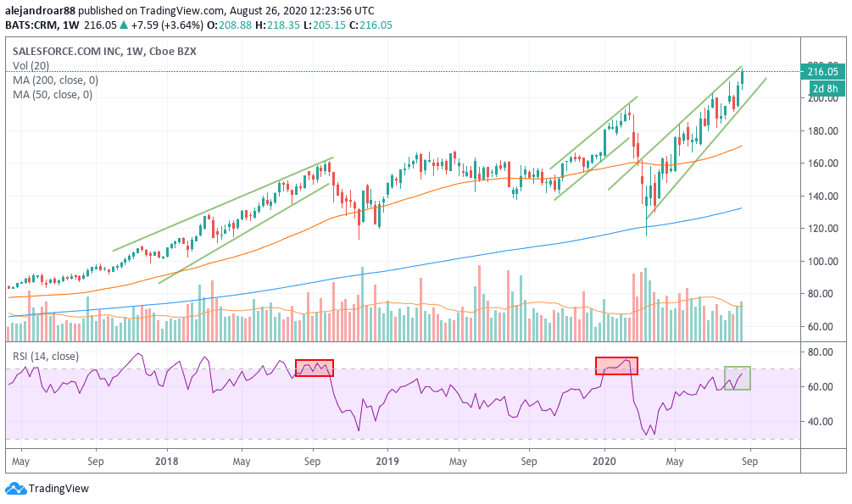Click the close value C:216.05
Image resolution: width=852 pixels, height=504 pixels.
pyautogui.click(x=370, y=25)
